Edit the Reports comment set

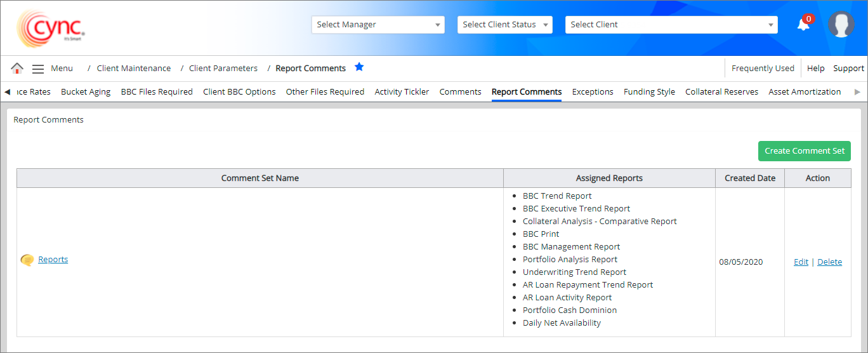pos(801,262)
